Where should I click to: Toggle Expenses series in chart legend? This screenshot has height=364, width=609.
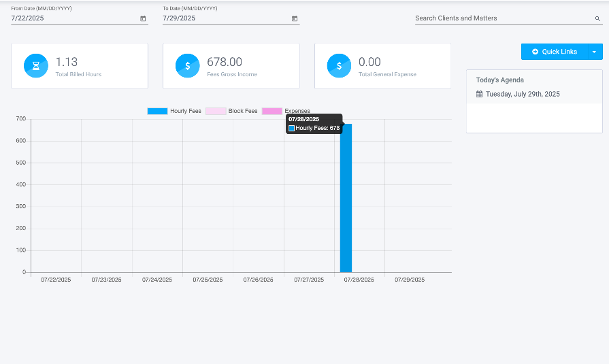(x=297, y=111)
